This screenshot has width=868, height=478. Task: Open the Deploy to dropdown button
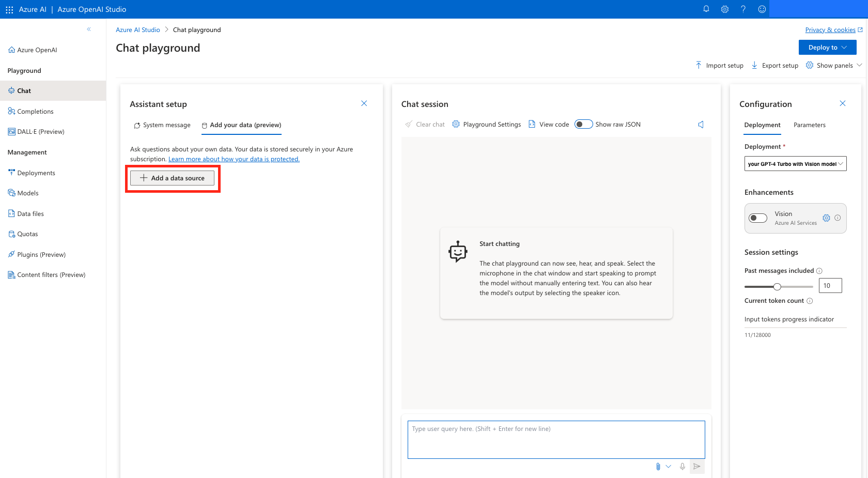pyautogui.click(x=828, y=48)
